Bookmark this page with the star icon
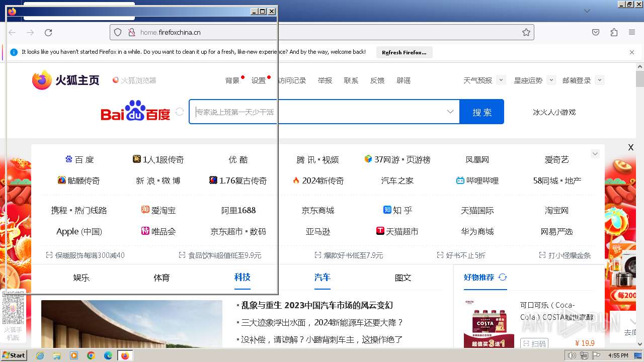Image resolution: width=644 pixels, height=362 pixels. coord(526,32)
